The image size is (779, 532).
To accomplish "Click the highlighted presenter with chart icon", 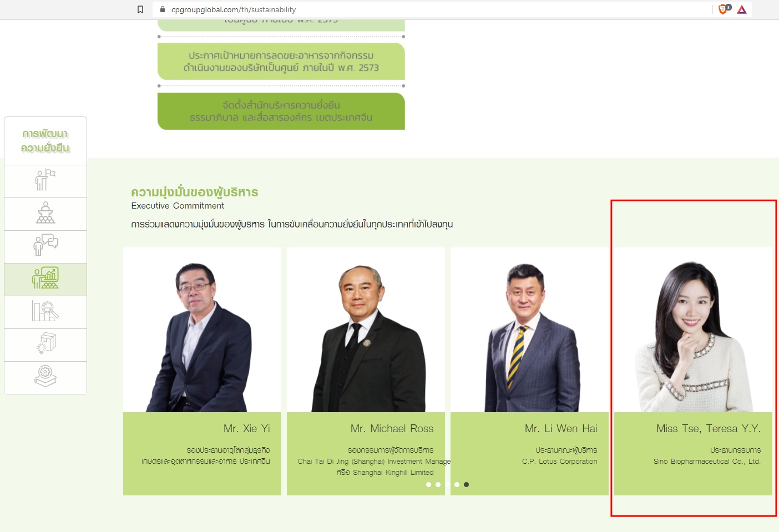I will [x=45, y=278].
